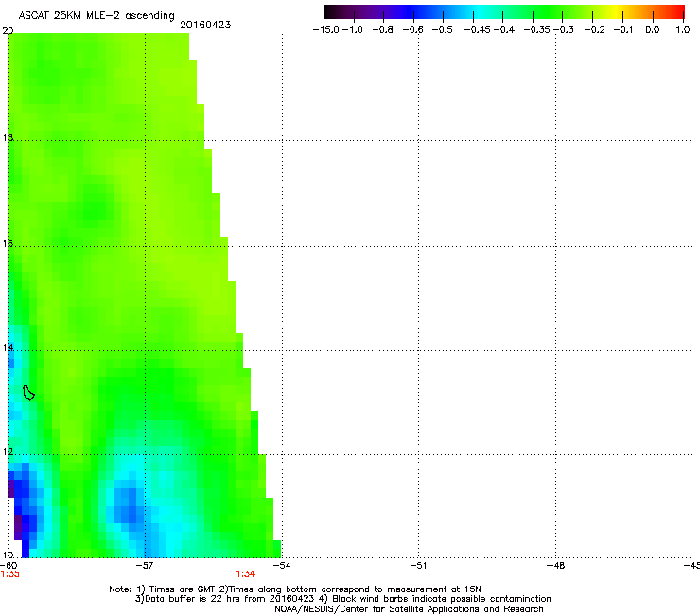
Task: Click the date label 20160423
Action: (x=205, y=25)
